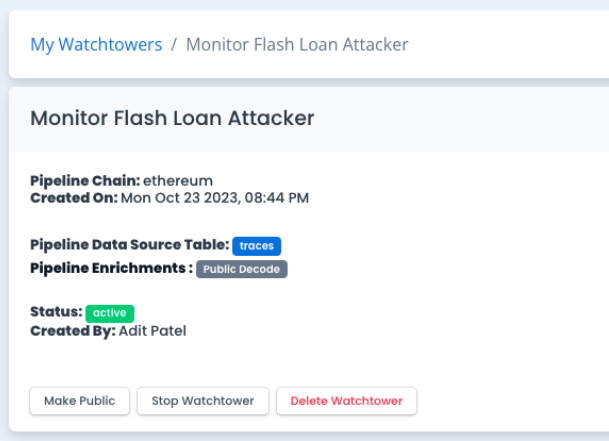Click the Pipeline Data Source Table label
The width and height of the screenshot is (609, 441).
[129, 245]
